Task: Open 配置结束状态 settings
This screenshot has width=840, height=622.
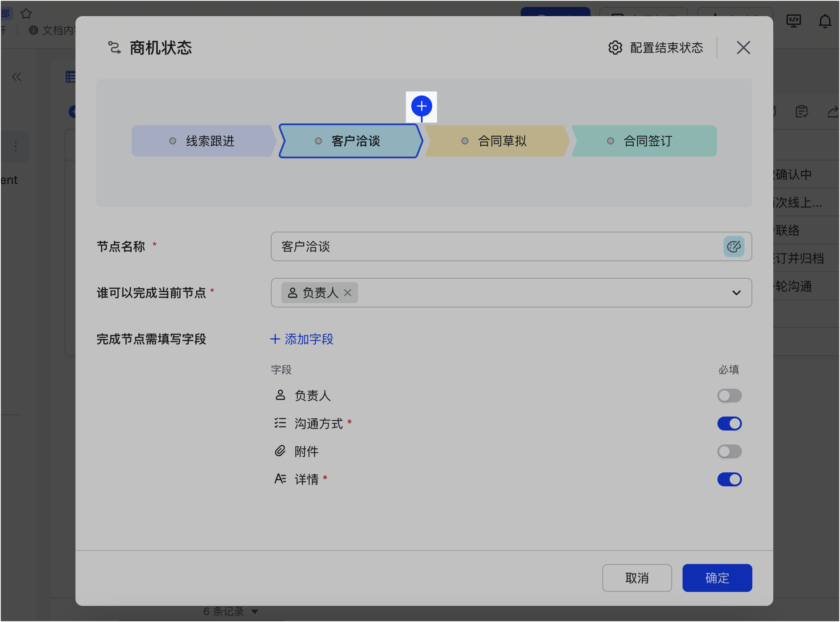Action: tap(656, 48)
